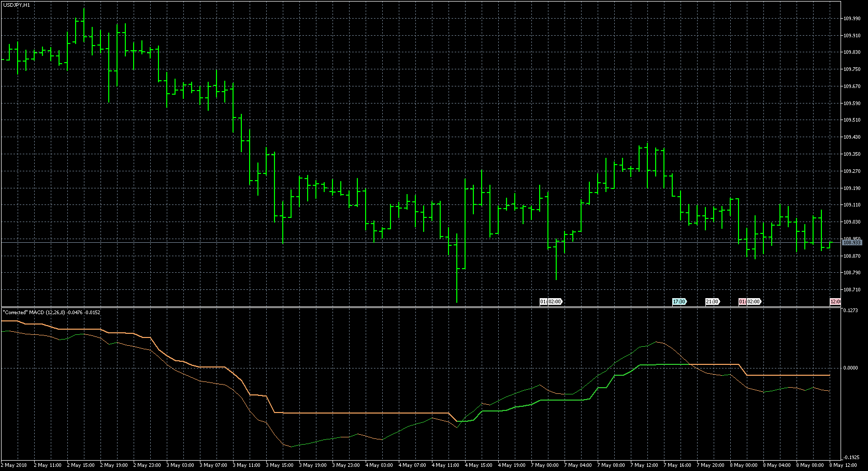Image resolution: width=868 pixels, height=471 pixels.
Task: Click the "4 May 11:00" time label
Action: point(445,465)
